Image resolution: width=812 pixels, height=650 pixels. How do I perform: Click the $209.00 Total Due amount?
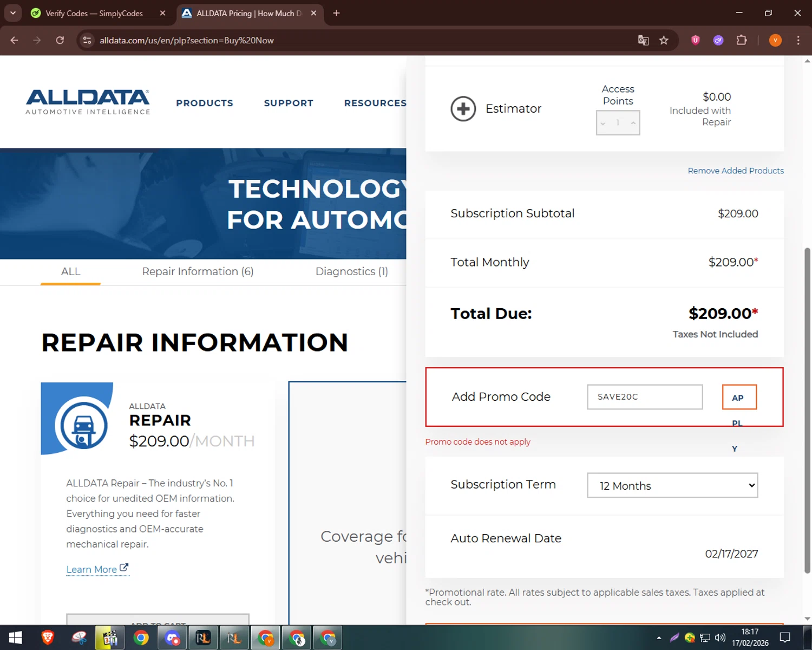tap(723, 314)
